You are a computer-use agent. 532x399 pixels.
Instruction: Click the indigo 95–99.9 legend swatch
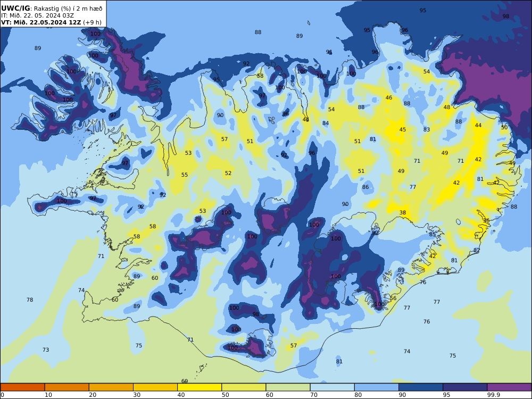(465, 387)
